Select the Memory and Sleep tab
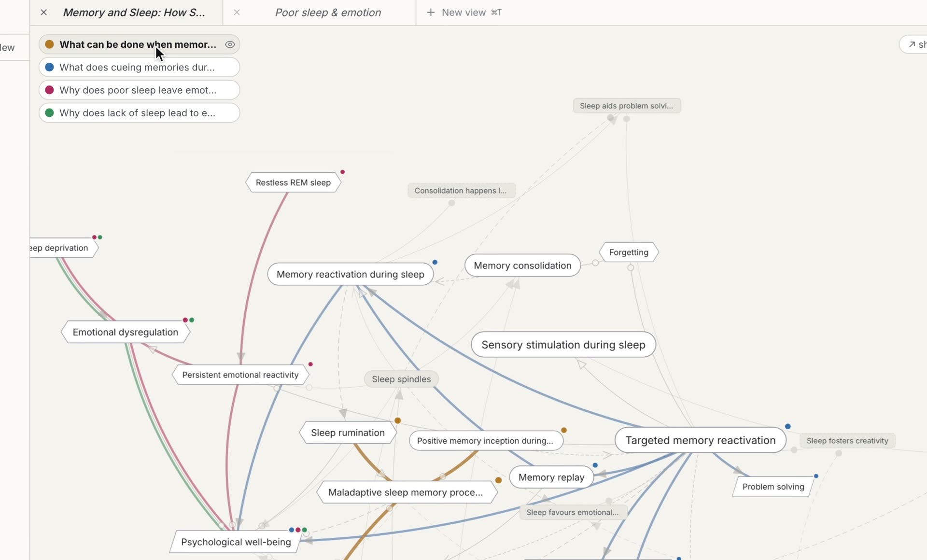 point(134,13)
